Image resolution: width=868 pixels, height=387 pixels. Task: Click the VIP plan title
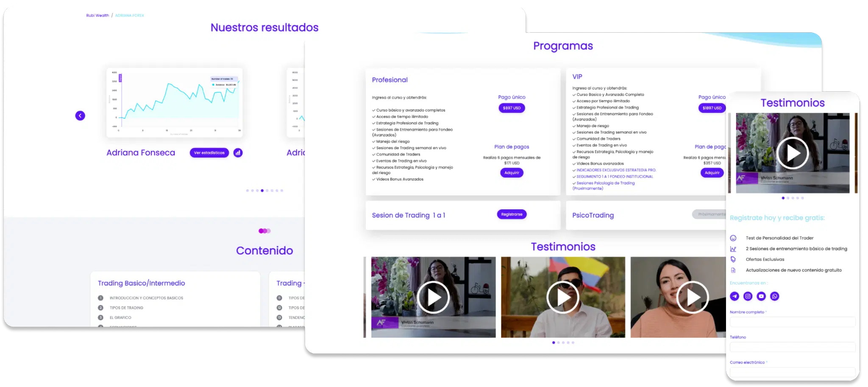click(x=577, y=77)
